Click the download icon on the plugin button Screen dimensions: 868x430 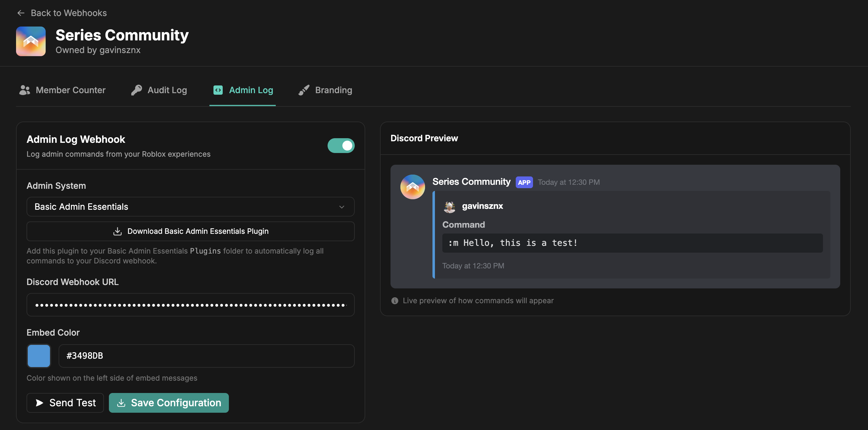click(117, 231)
